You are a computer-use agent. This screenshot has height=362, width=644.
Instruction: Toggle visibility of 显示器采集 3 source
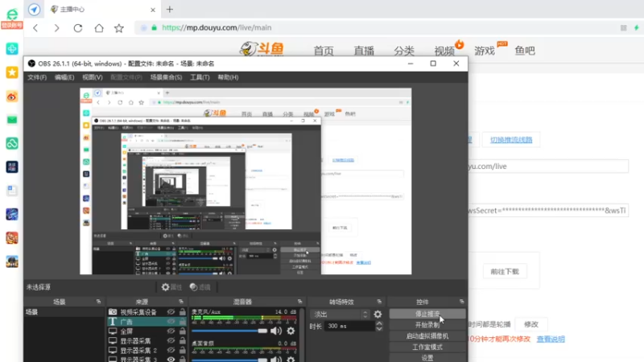pos(171,359)
